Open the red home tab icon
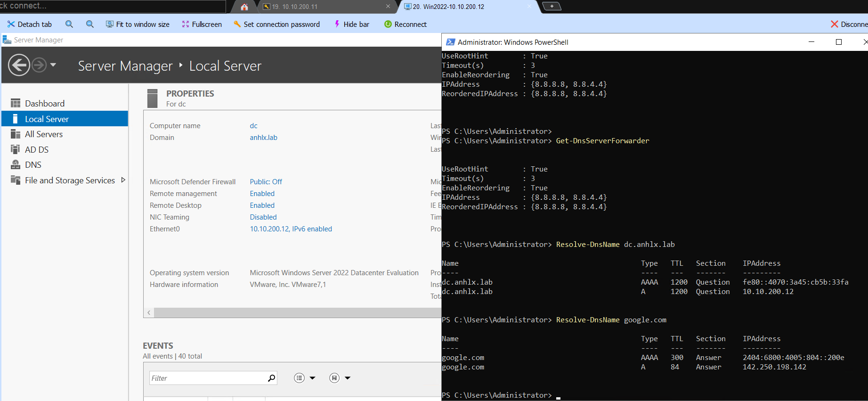Viewport: 868px width, 401px height. point(244,7)
